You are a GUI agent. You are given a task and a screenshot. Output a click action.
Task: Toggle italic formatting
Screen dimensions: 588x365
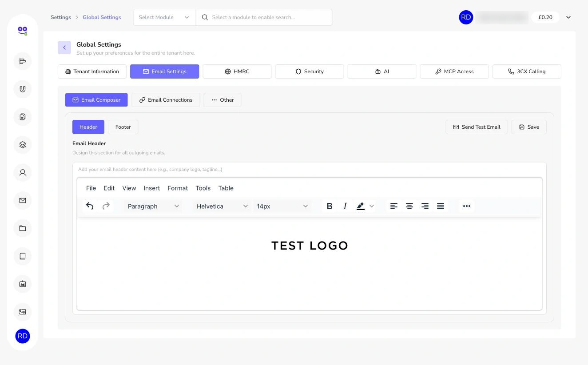[x=345, y=206]
